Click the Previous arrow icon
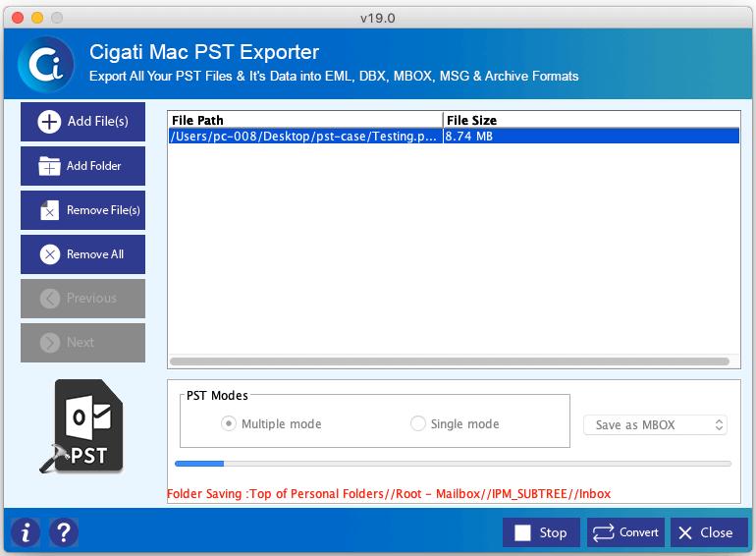 pyautogui.click(x=50, y=299)
